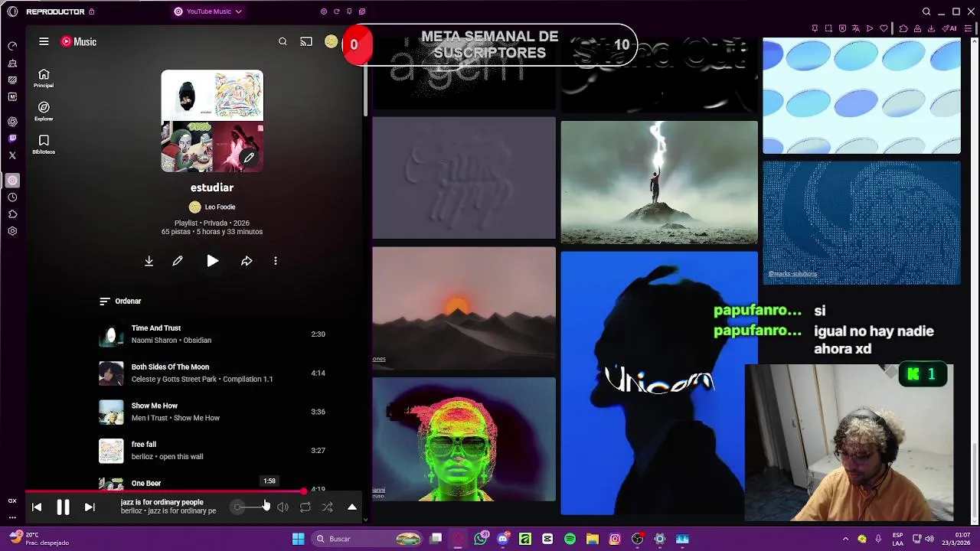Viewport: 980px width, 551px height.
Task: Click the free fall album thumbnail
Action: point(111,451)
